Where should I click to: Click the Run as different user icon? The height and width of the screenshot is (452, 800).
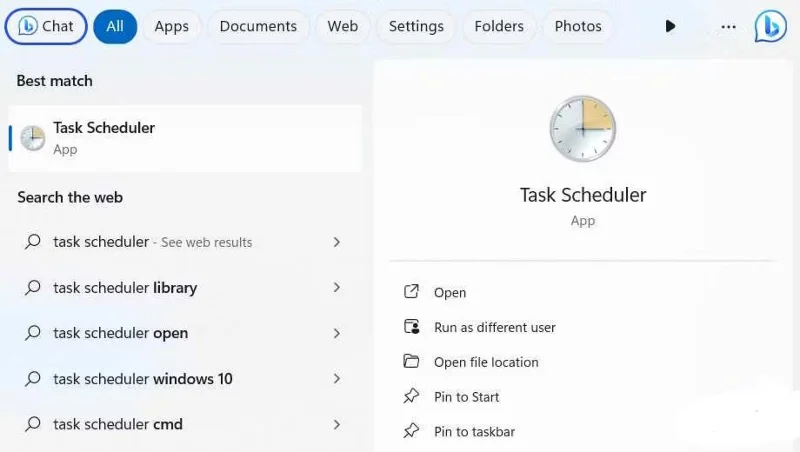click(x=411, y=327)
